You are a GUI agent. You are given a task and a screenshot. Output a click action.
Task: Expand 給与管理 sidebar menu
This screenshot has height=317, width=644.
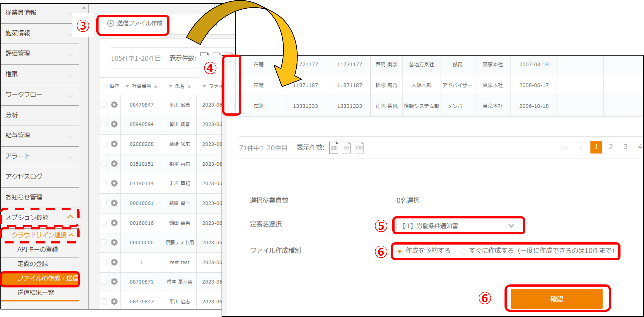click(x=40, y=136)
